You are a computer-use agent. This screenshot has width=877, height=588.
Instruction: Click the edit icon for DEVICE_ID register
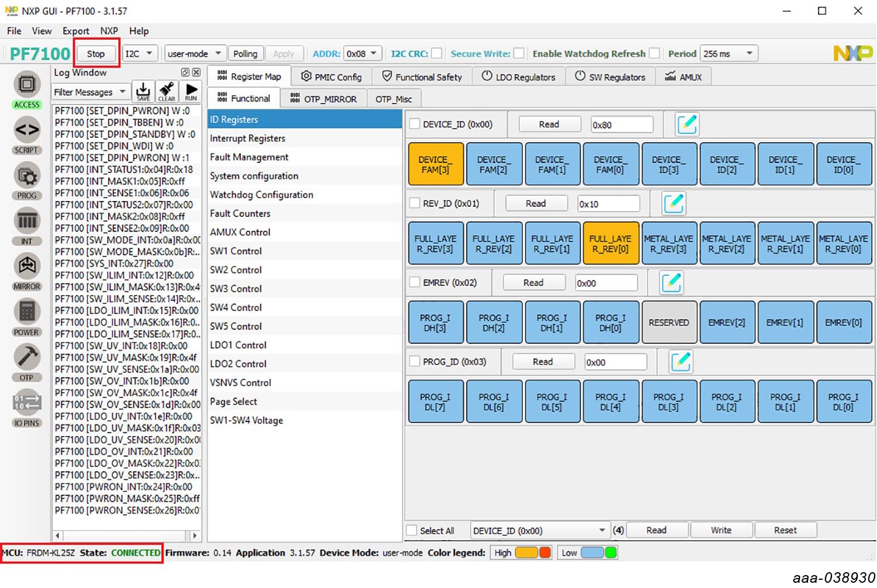(686, 124)
